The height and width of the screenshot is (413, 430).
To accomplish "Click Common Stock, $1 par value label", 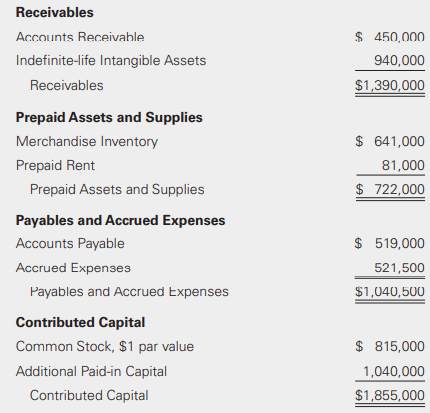I will tap(105, 347).
